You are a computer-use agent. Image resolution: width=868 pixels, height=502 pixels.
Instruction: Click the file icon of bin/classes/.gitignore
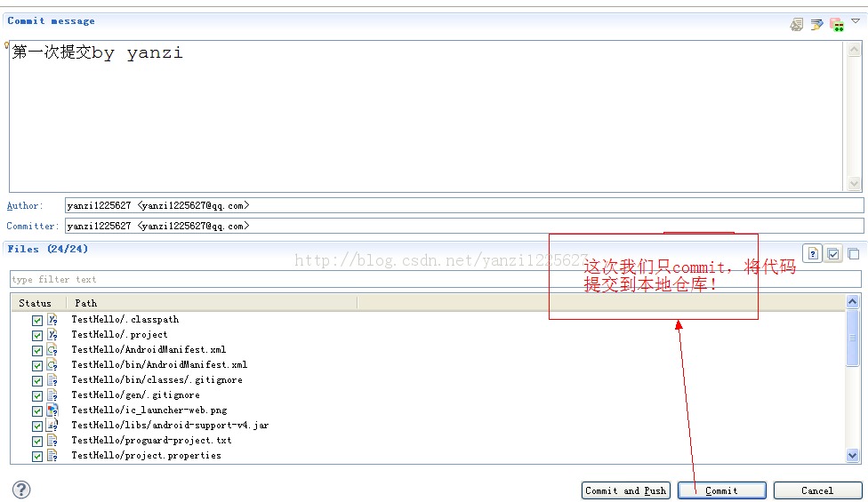pos(52,379)
